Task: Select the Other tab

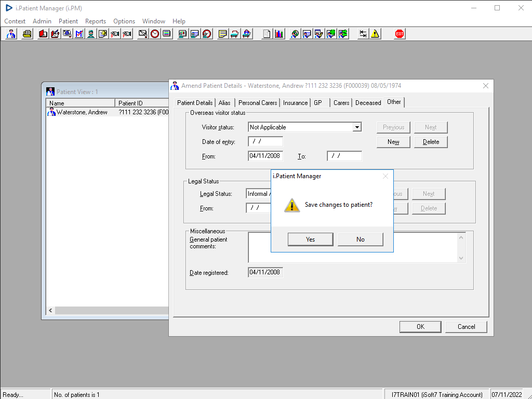Action: pyautogui.click(x=394, y=102)
